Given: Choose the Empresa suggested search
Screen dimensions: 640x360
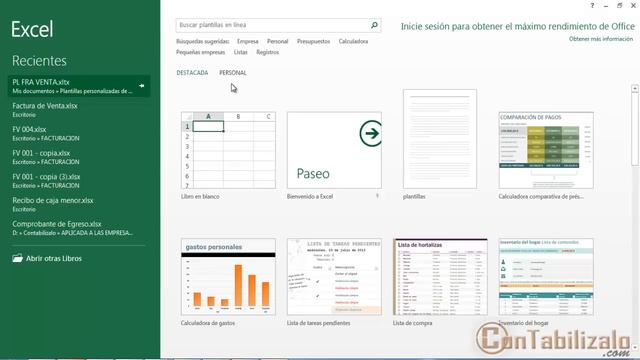Looking at the screenshot, I should (248, 41).
